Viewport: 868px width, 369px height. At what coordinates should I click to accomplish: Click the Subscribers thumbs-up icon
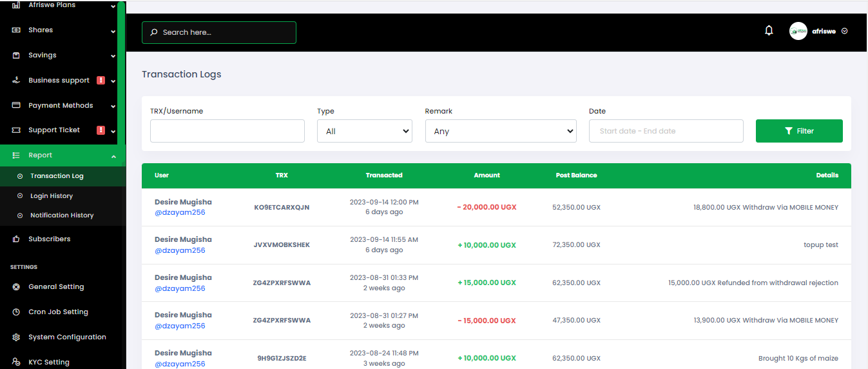click(16, 239)
